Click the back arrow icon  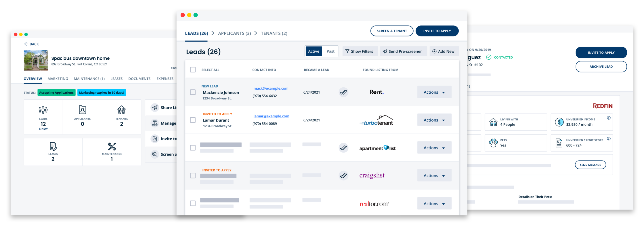point(26,44)
